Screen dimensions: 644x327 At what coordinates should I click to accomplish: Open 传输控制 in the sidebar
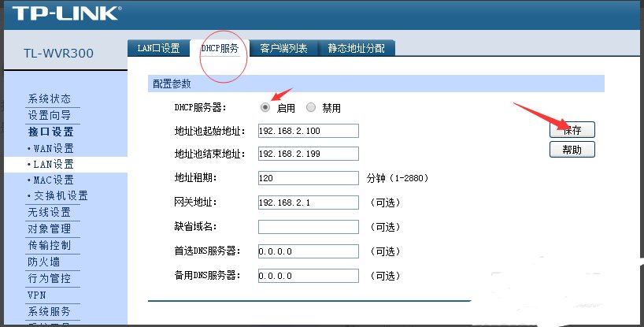50,245
